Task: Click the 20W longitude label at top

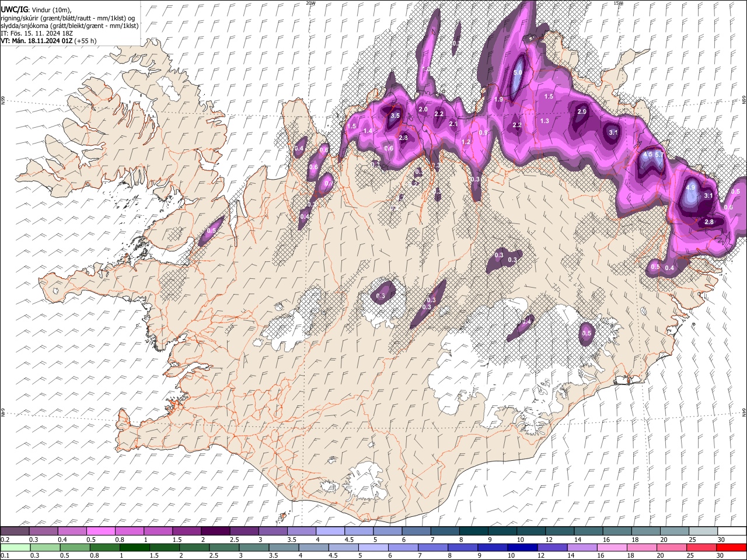Action: [x=310, y=3]
